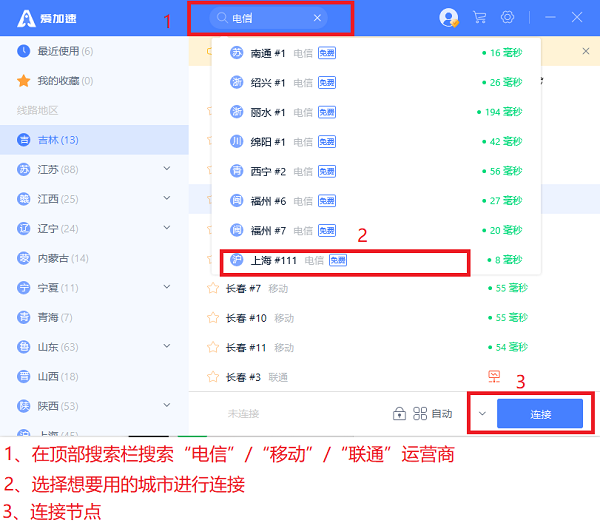Click the 陕 badge next to 陕西
The image size is (600, 523).
coord(24,406)
